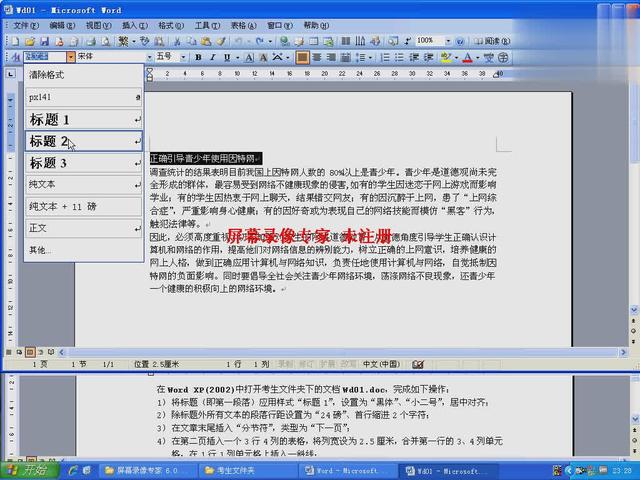The width and height of the screenshot is (640, 480).
Task: Click 其他... in style list
Action: pos(84,250)
